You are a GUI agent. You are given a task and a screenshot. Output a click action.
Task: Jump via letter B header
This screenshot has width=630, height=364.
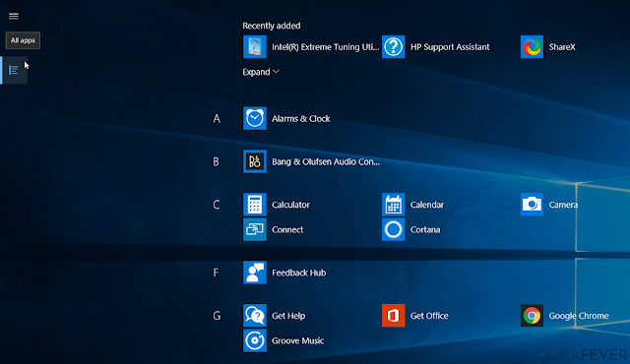click(x=217, y=161)
